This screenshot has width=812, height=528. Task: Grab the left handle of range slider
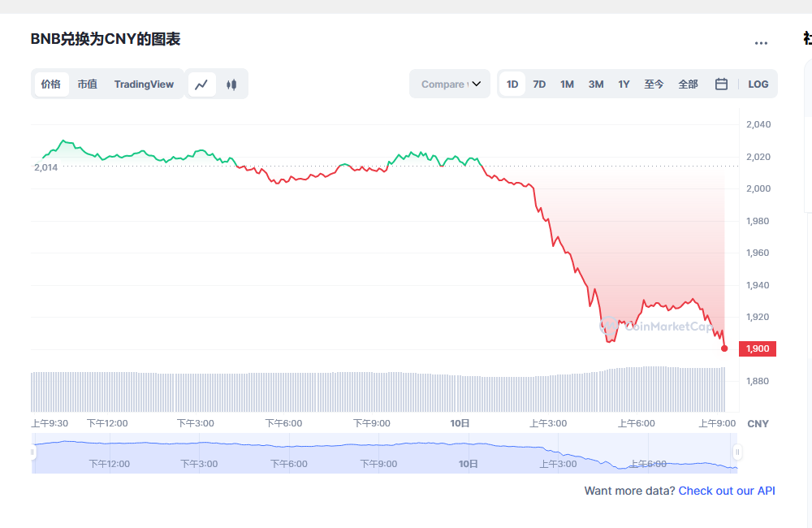(33, 452)
